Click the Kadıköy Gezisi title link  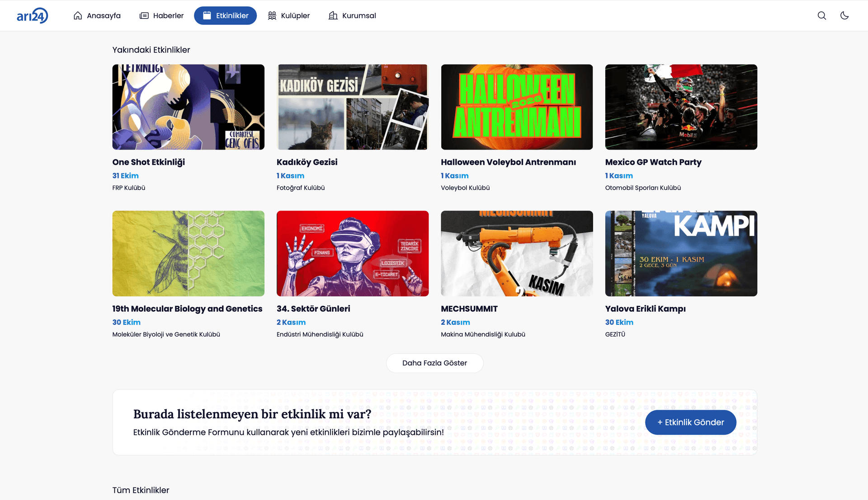[307, 162]
